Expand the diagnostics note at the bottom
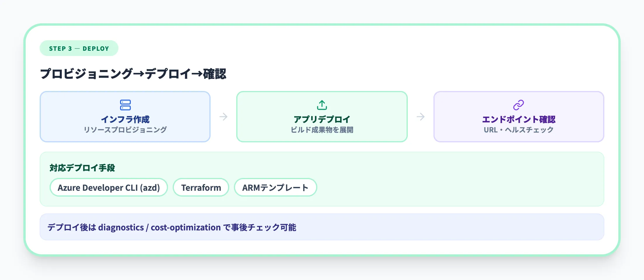Image resolution: width=644 pixels, height=280 pixels. (172, 227)
